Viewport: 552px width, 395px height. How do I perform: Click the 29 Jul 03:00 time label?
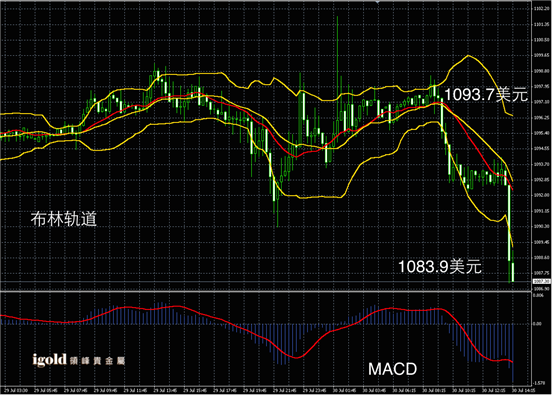(17, 390)
